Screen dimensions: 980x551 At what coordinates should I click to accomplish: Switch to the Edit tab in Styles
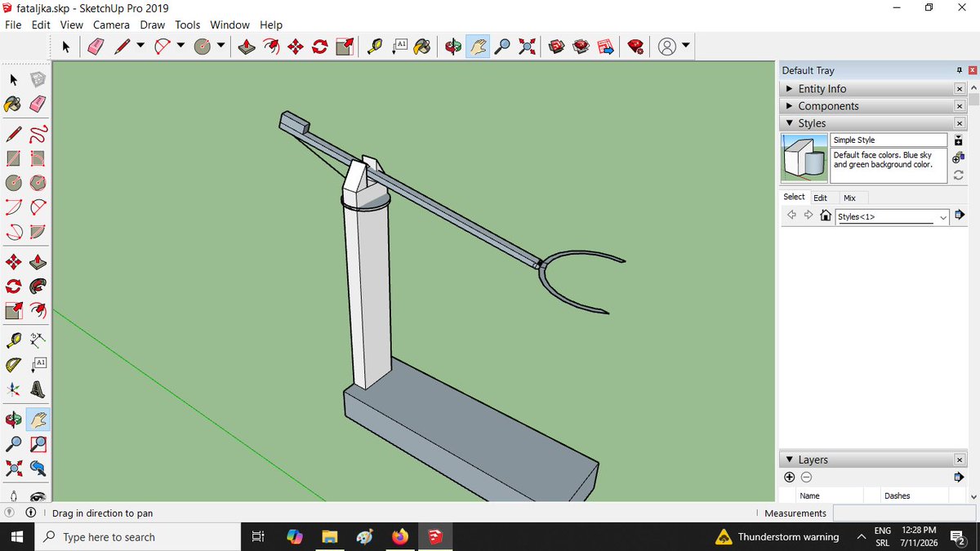point(820,198)
